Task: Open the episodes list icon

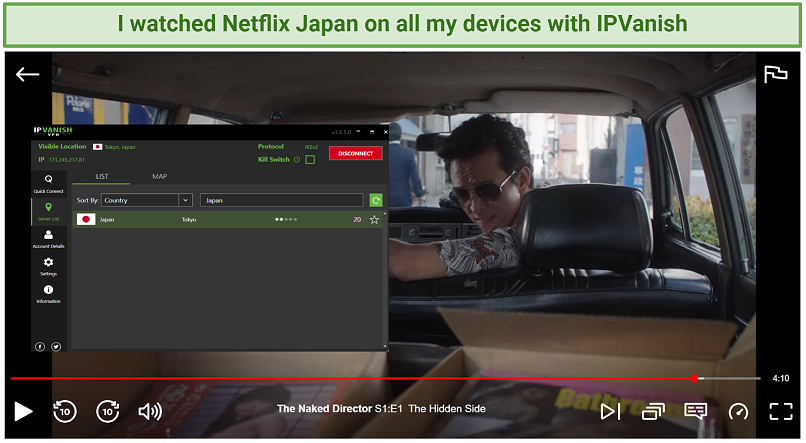Action: [653, 411]
